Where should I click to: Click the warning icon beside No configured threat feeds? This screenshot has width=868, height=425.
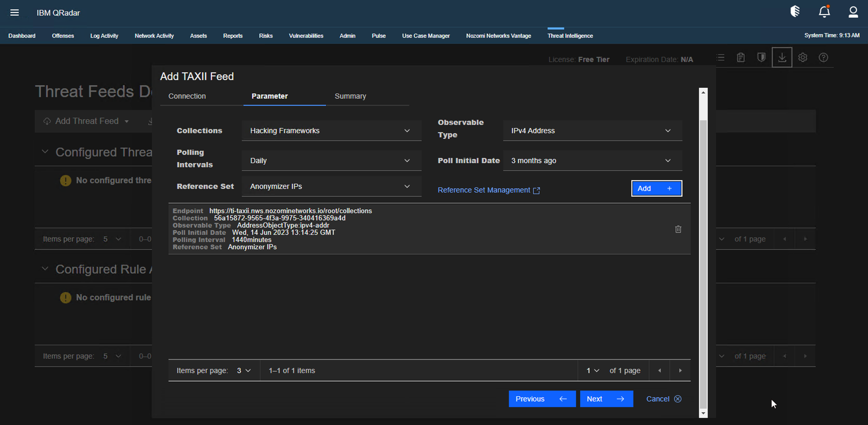(x=66, y=181)
